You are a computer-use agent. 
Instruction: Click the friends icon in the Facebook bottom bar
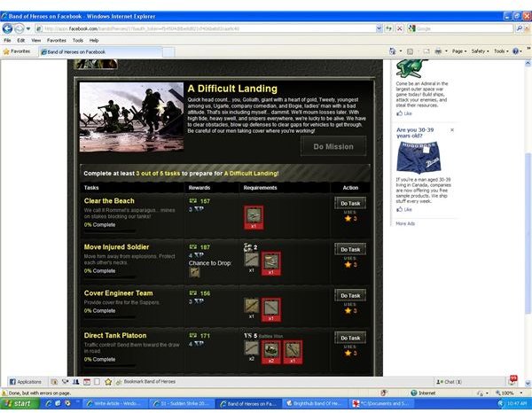click(75, 382)
